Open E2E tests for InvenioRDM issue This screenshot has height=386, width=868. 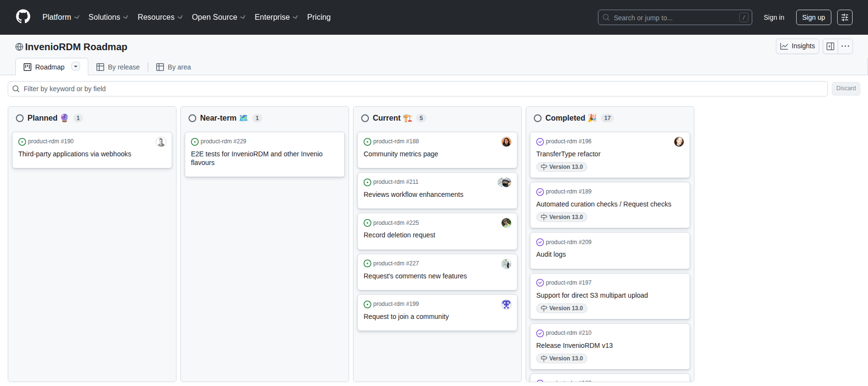click(257, 158)
